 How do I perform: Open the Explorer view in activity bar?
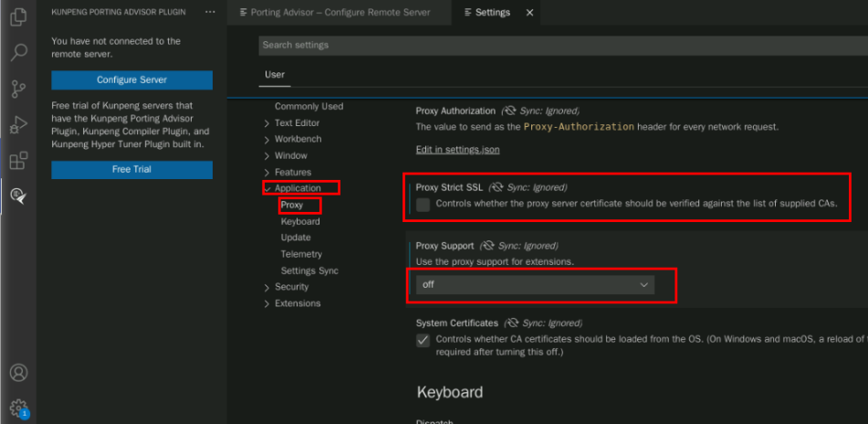pos(18,16)
